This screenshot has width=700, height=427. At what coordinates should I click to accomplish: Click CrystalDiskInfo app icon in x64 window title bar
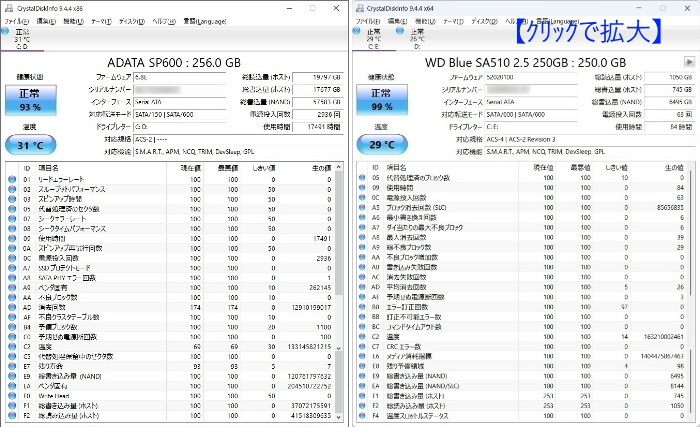360,8
